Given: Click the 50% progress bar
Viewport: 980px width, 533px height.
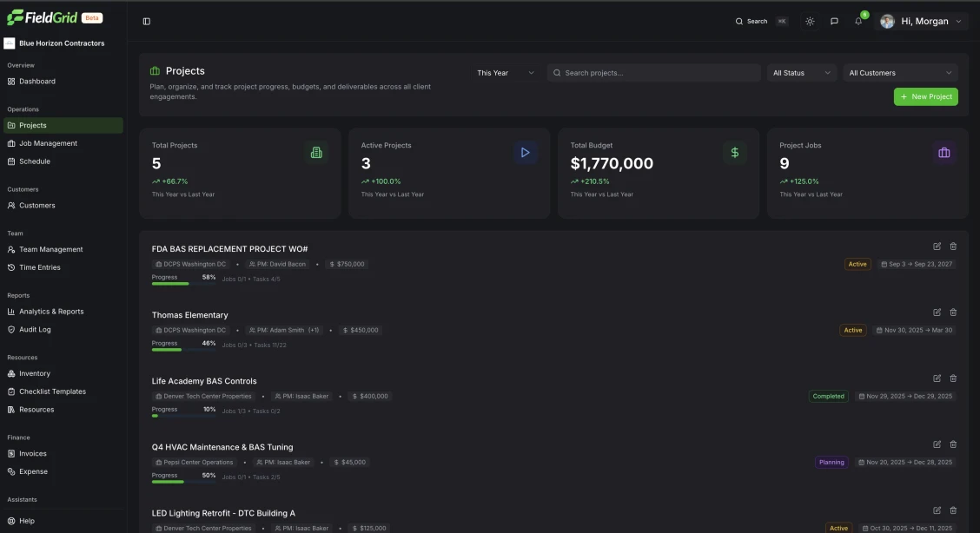Looking at the screenshot, I should pyautogui.click(x=184, y=482).
